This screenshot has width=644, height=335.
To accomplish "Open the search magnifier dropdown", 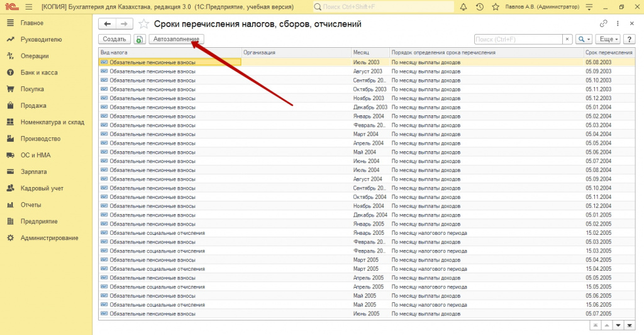I will click(x=584, y=39).
